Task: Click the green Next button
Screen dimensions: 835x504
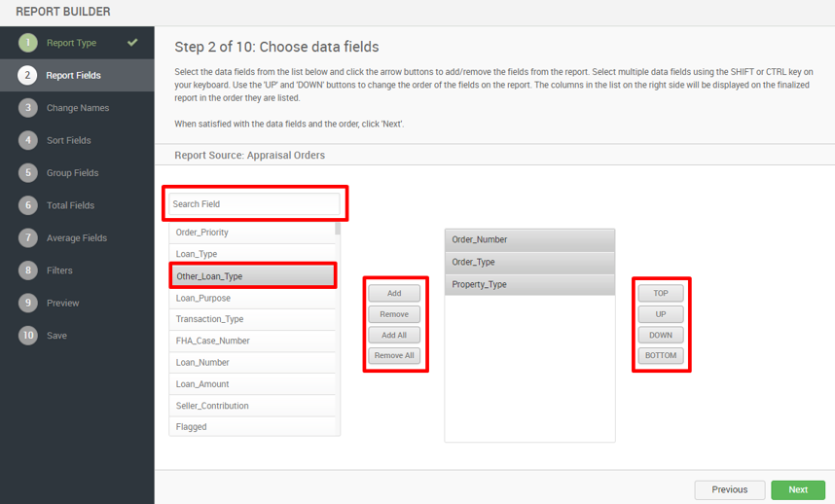Action: (798, 489)
